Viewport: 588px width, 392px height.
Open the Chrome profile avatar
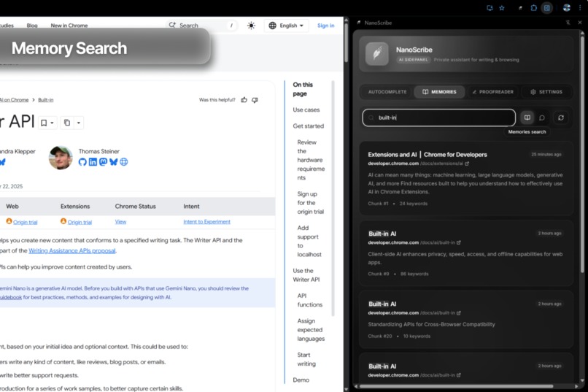(x=567, y=8)
